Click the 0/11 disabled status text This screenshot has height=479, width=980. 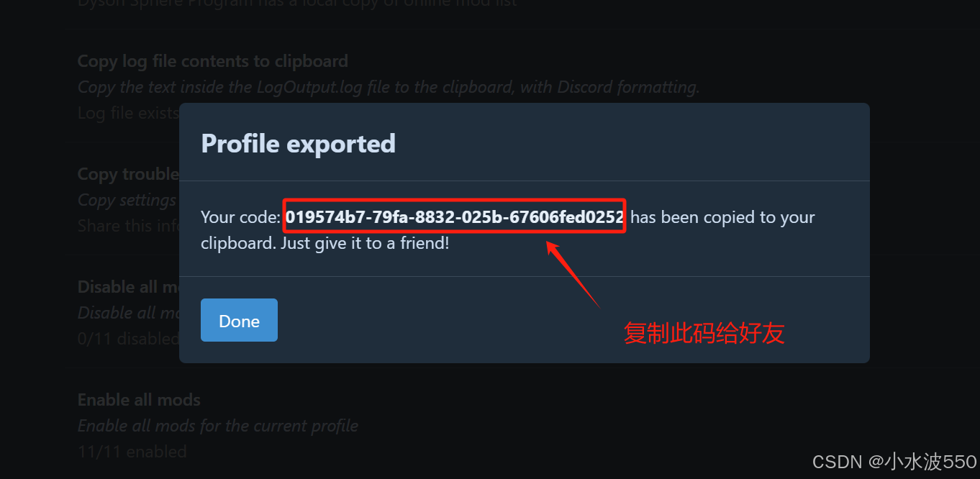point(128,338)
